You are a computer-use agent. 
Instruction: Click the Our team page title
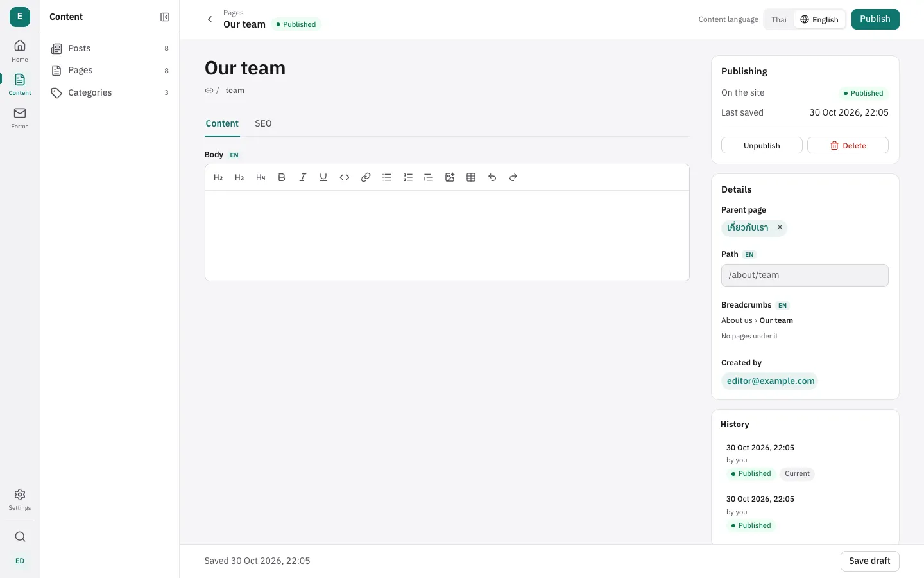pos(245,68)
